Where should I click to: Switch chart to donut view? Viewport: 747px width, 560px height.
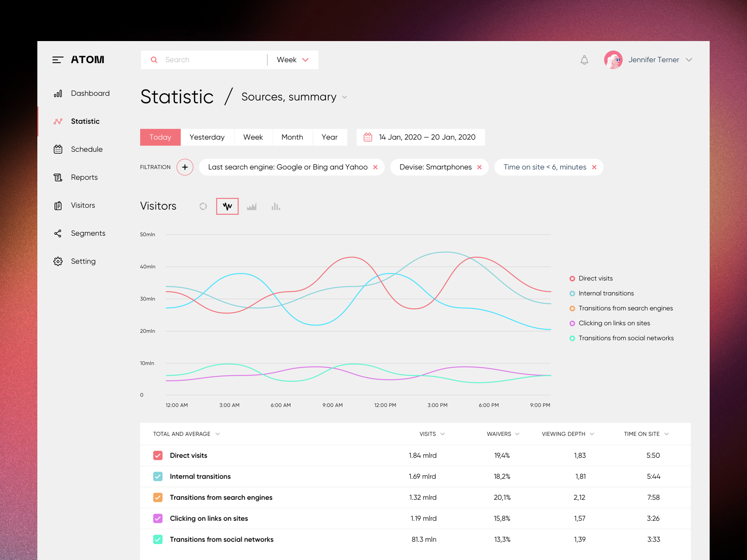[x=203, y=206]
